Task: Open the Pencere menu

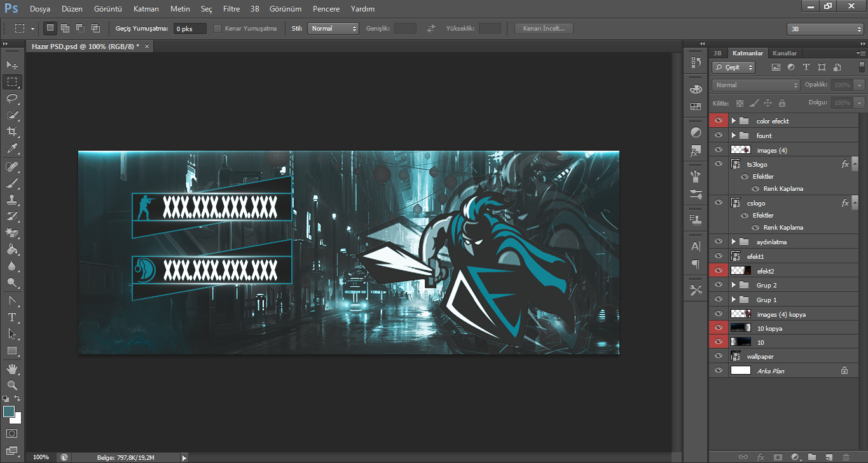Action: coord(326,9)
